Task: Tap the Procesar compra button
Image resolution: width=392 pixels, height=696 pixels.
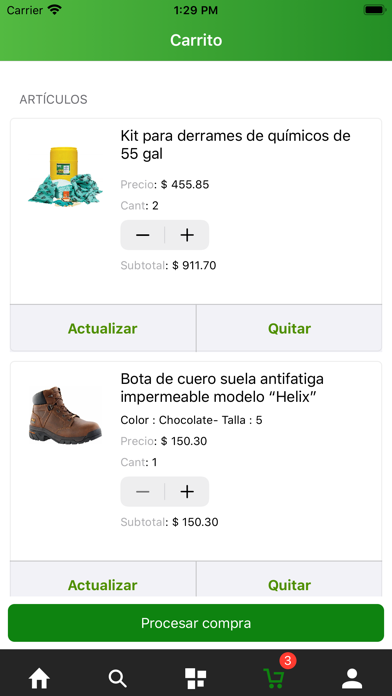Action: (196, 623)
